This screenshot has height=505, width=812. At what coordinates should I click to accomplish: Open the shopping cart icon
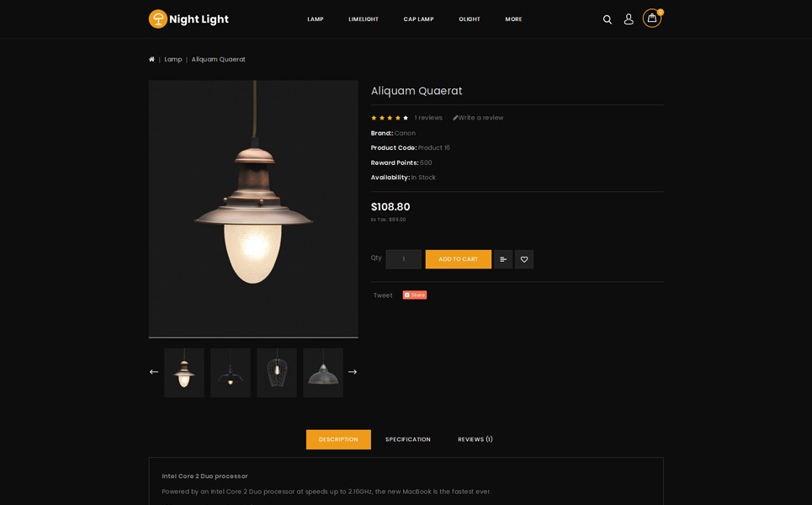(652, 19)
